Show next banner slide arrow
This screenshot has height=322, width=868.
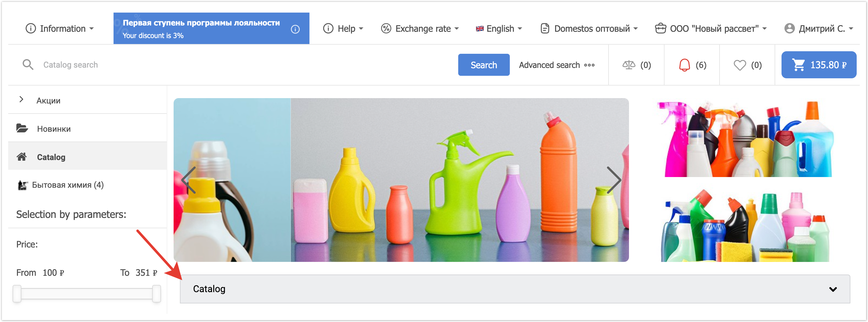(614, 180)
